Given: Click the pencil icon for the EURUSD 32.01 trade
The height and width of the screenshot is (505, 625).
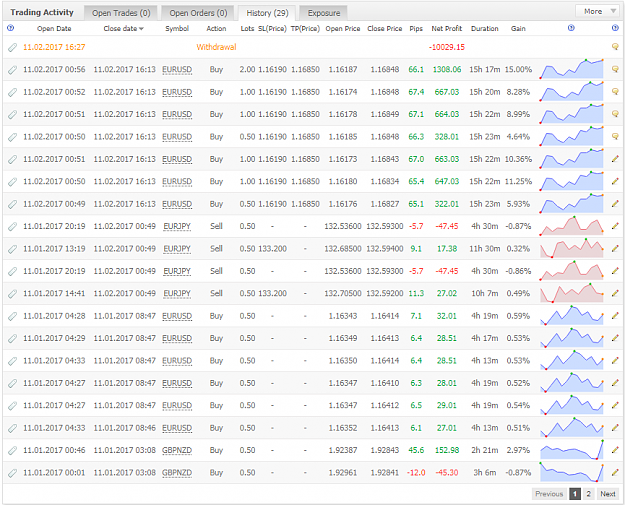Looking at the screenshot, I should click(x=615, y=316).
